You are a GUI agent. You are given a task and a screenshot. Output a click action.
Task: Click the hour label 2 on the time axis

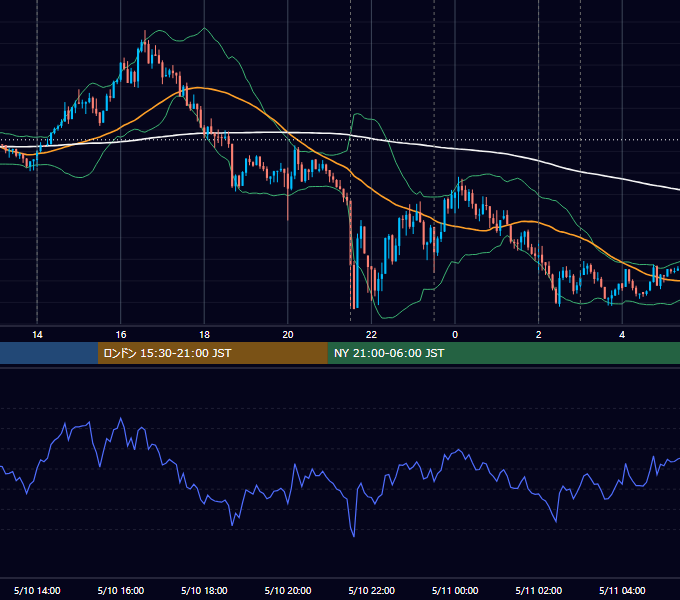tap(539, 335)
